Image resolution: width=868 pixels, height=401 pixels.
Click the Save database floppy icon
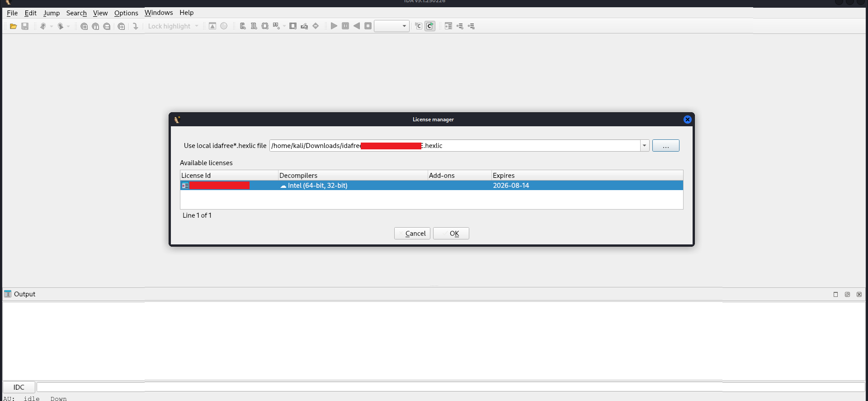(25, 26)
